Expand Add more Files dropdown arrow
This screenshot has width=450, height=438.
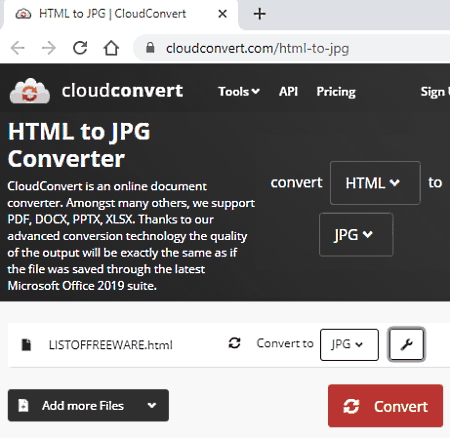click(152, 405)
